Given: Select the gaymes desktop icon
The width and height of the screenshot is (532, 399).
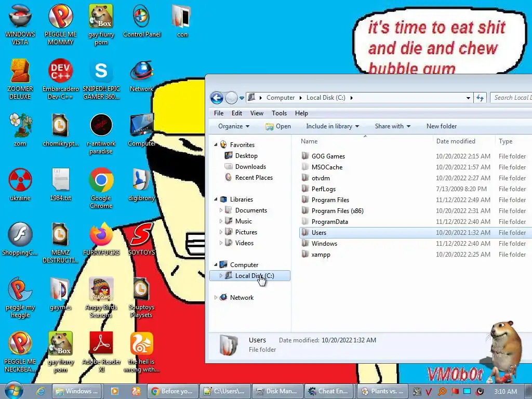Looking at the screenshot, I should click(x=60, y=294).
